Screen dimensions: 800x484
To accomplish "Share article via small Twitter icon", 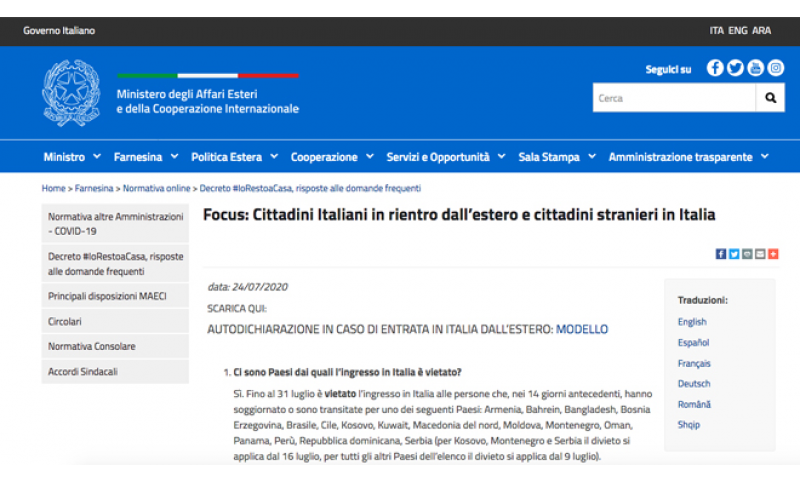I will (x=734, y=254).
